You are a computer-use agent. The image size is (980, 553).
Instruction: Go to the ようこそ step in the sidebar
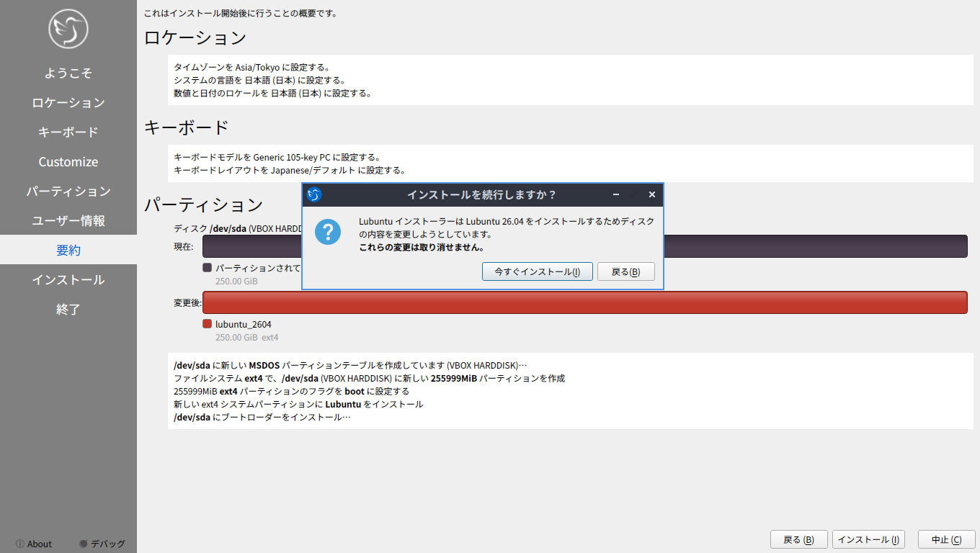(68, 73)
